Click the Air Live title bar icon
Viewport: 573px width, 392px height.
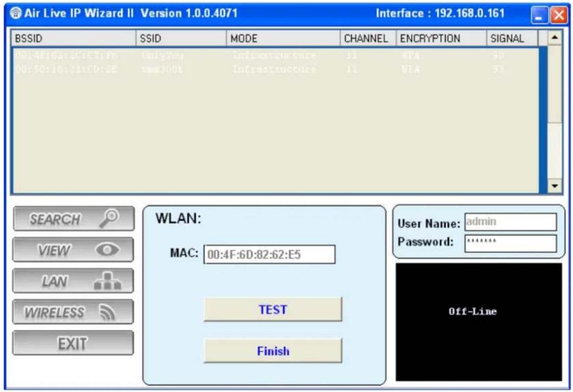(15, 14)
